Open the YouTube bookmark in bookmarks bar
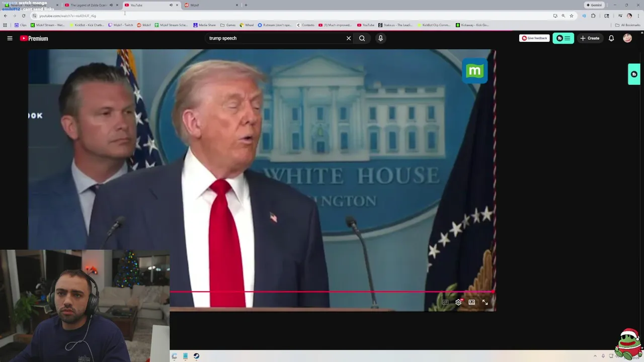 pyautogui.click(x=366, y=25)
